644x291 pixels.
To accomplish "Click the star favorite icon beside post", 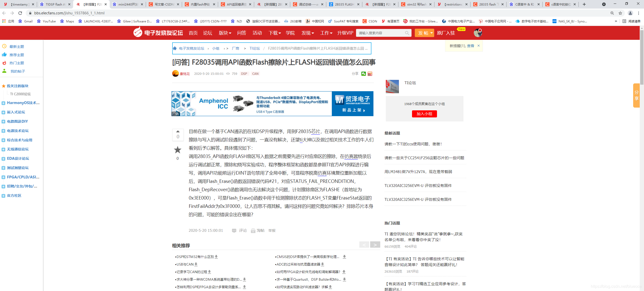I will coord(178,150).
